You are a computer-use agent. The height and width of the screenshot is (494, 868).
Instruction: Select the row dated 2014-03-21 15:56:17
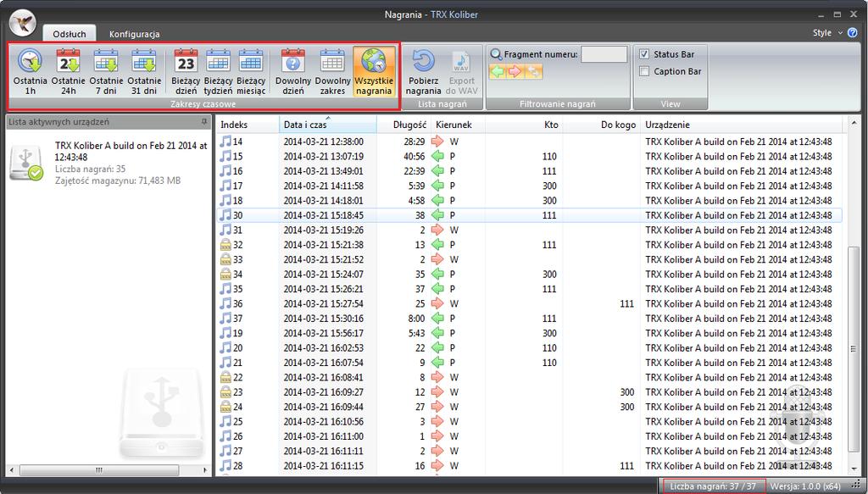[x=530, y=333]
